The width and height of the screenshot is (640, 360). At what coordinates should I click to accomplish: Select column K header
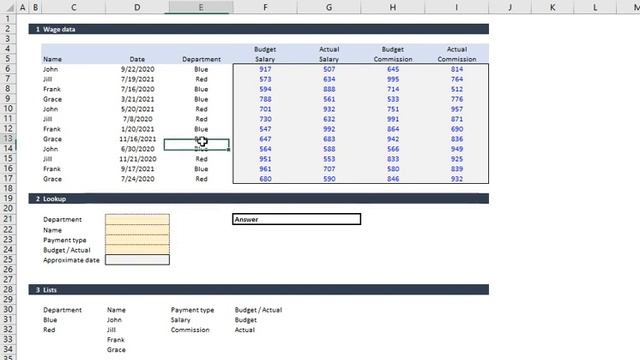[x=552, y=7]
